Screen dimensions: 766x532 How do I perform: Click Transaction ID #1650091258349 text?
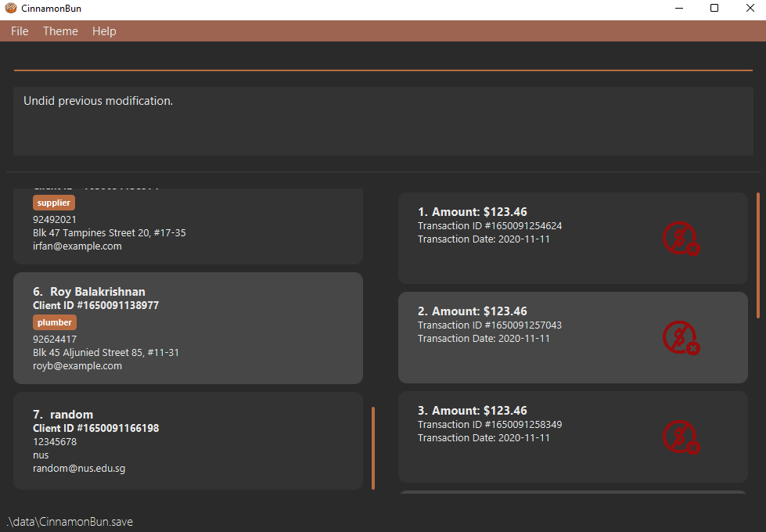pyautogui.click(x=490, y=425)
